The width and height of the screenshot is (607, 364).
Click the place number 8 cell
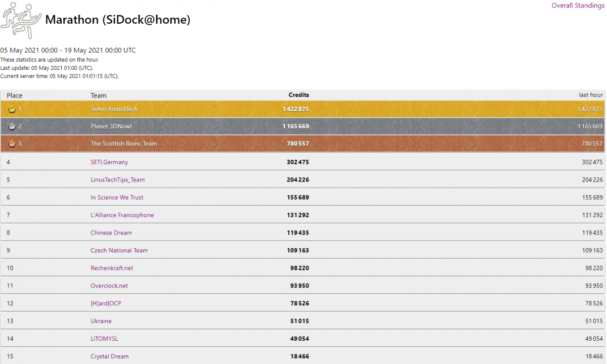(9, 233)
